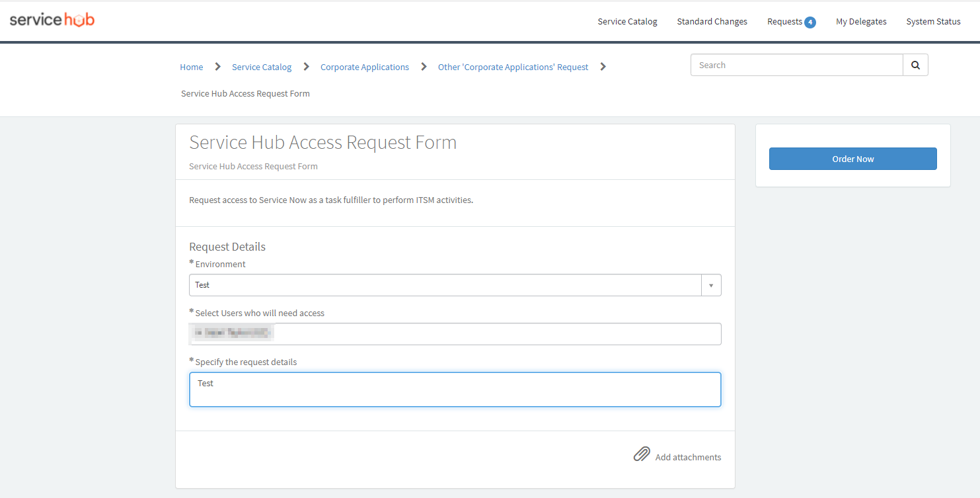Viewport: 980px width, 498px height.
Task: Click the Requests count badge showing 4
Action: (x=810, y=22)
